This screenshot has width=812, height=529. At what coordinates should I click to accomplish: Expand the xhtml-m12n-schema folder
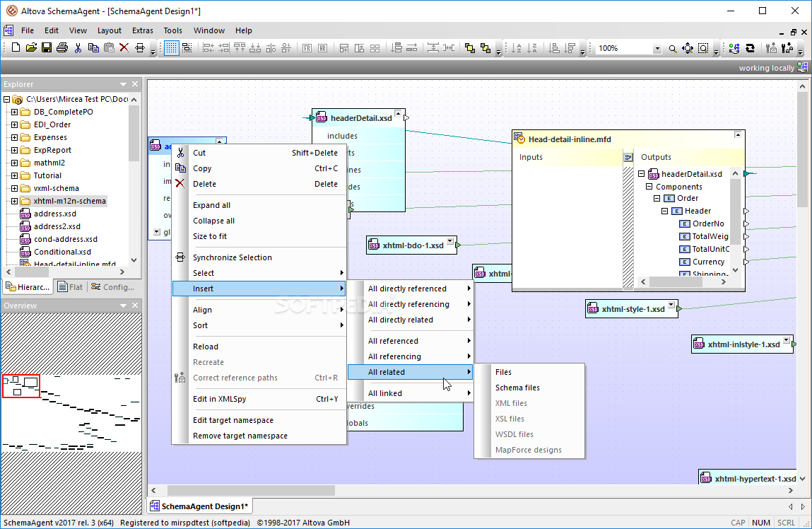click(15, 201)
